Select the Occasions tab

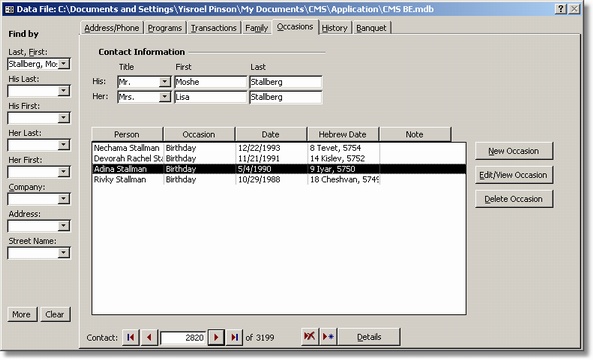(x=295, y=27)
